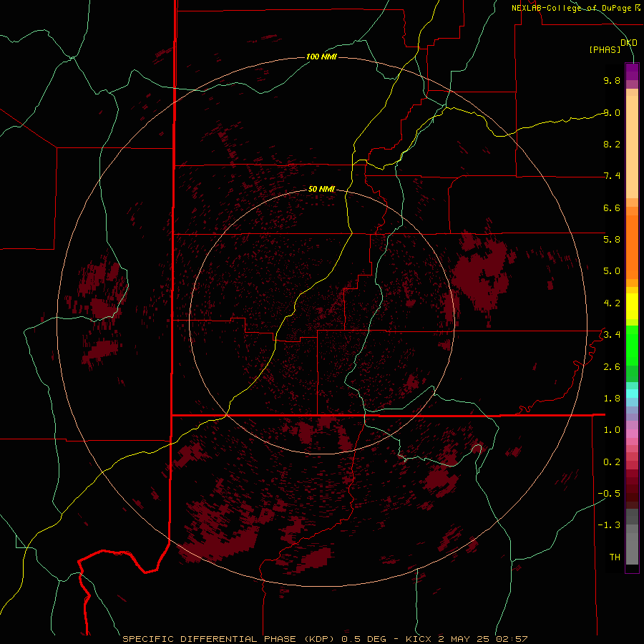Click the KDP product caption with KICX timestamp
The height and width of the screenshot is (644, 644).
pyautogui.click(x=325, y=639)
